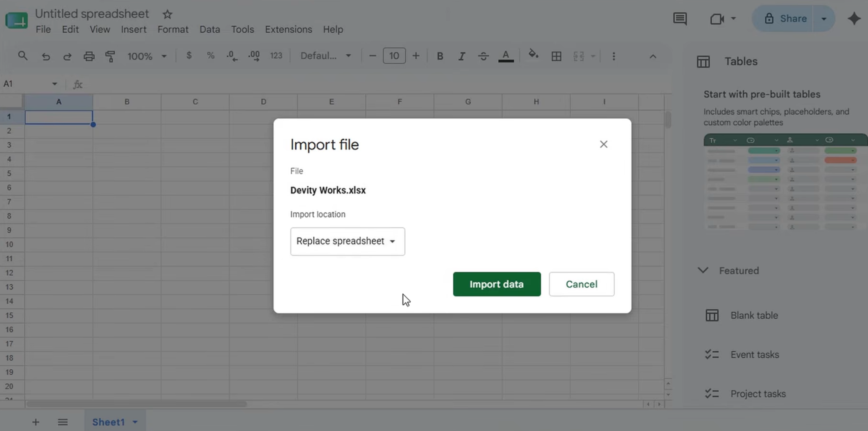Open the Gemini sparkle icon
The width and height of the screenshot is (868, 431).
[x=854, y=19]
